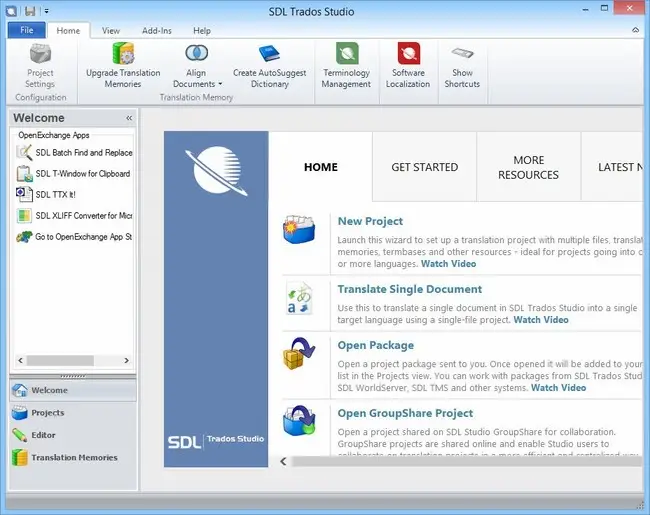This screenshot has width=650, height=515.
Task: Watch Video link under New Project
Action: 449,264
